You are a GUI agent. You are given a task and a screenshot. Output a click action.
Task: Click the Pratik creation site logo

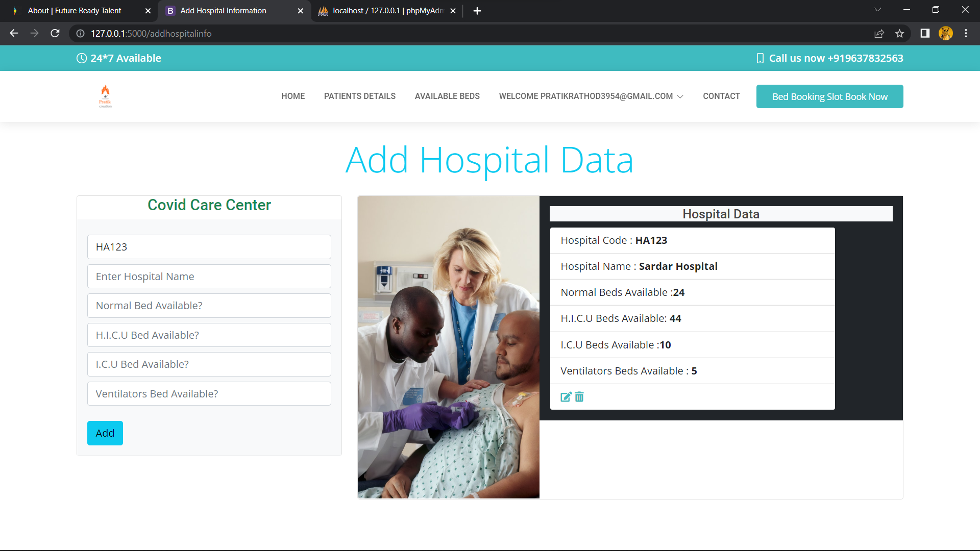[105, 96]
